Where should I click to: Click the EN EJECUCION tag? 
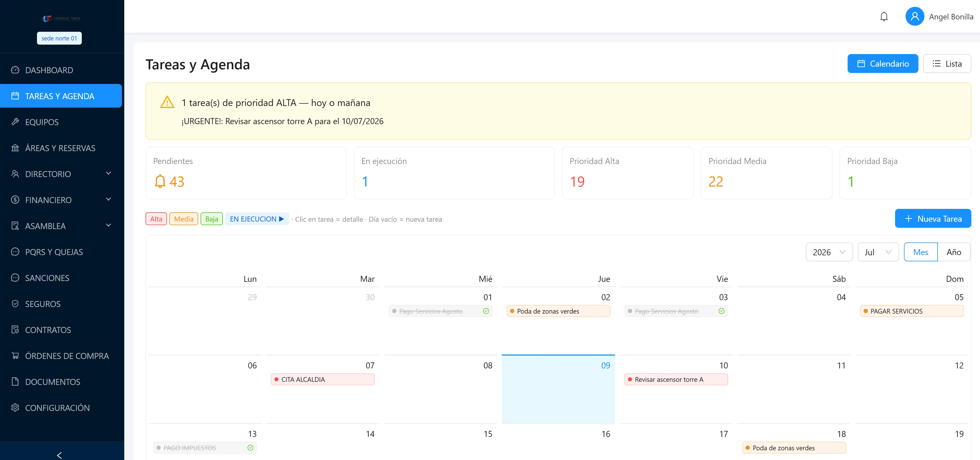257,219
